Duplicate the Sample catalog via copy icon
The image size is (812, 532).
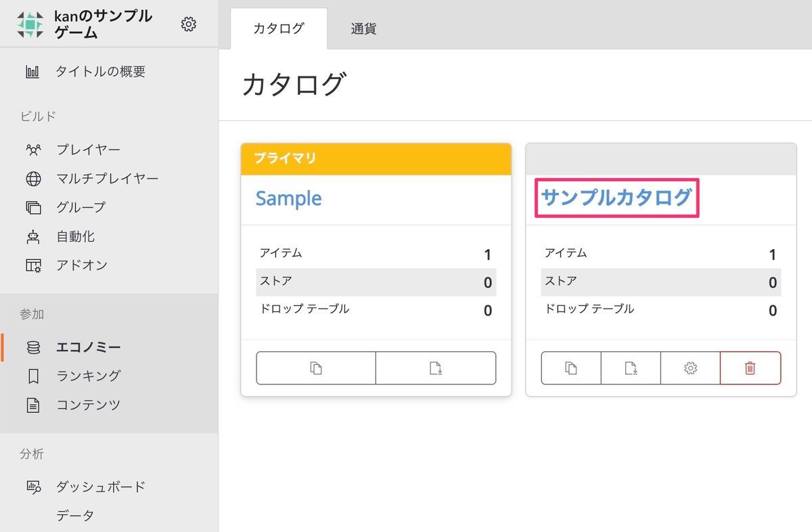tap(316, 367)
